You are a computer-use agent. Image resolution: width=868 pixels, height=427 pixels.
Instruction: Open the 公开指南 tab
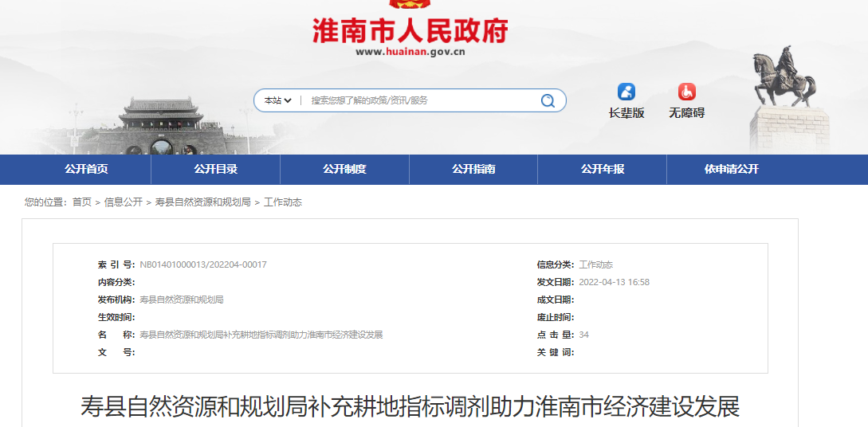coord(473,169)
